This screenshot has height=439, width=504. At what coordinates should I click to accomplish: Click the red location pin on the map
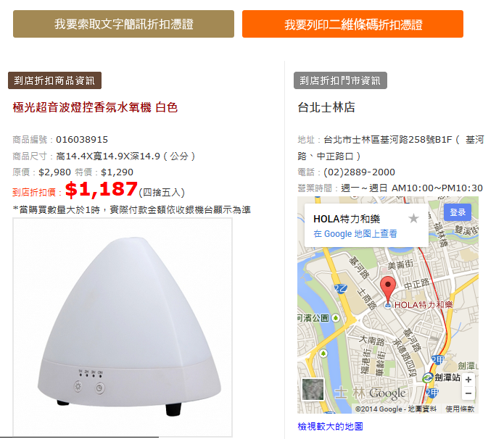coord(388,288)
